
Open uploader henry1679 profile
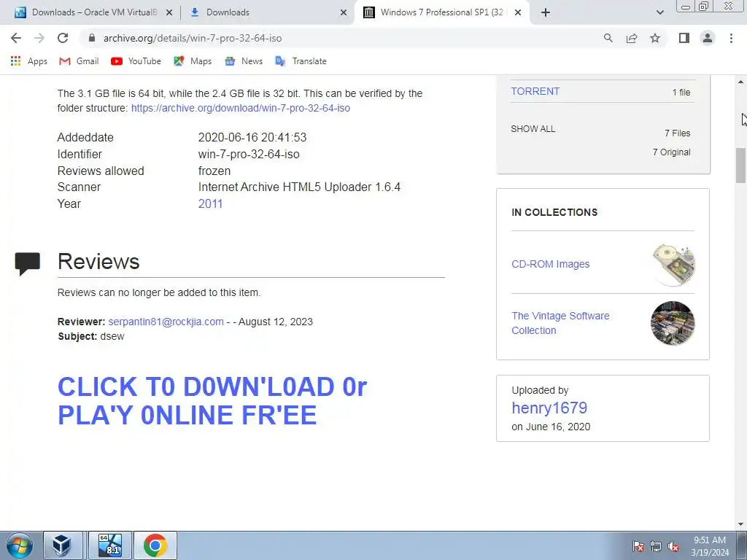click(x=549, y=408)
